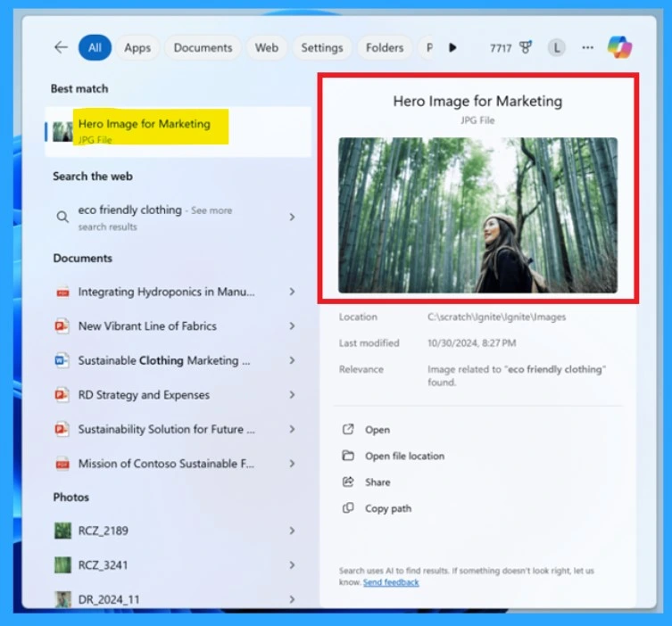672x626 pixels.
Task: Open Sustainable Clothing Marketing document
Action: (x=178, y=360)
